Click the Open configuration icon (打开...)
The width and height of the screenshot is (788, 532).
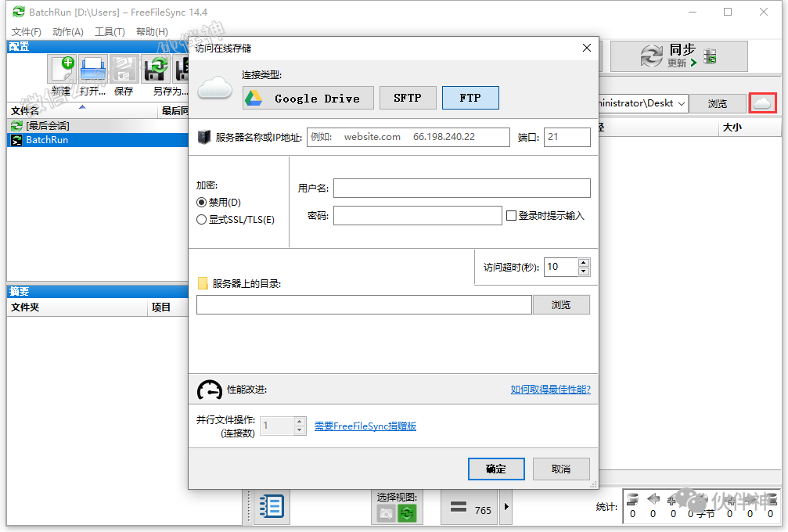[x=92, y=70]
